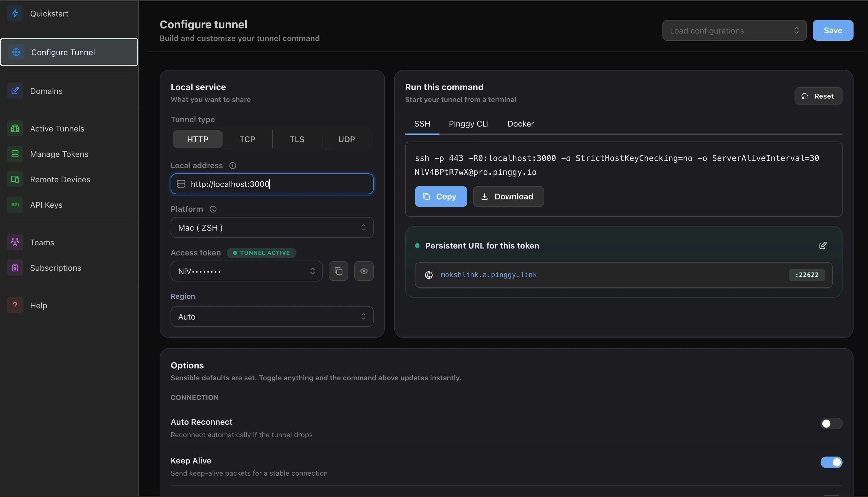Open the Platform Mac ( ZSH ) dropdown
The height and width of the screenshot is (497, 868).
pos(272,228)
